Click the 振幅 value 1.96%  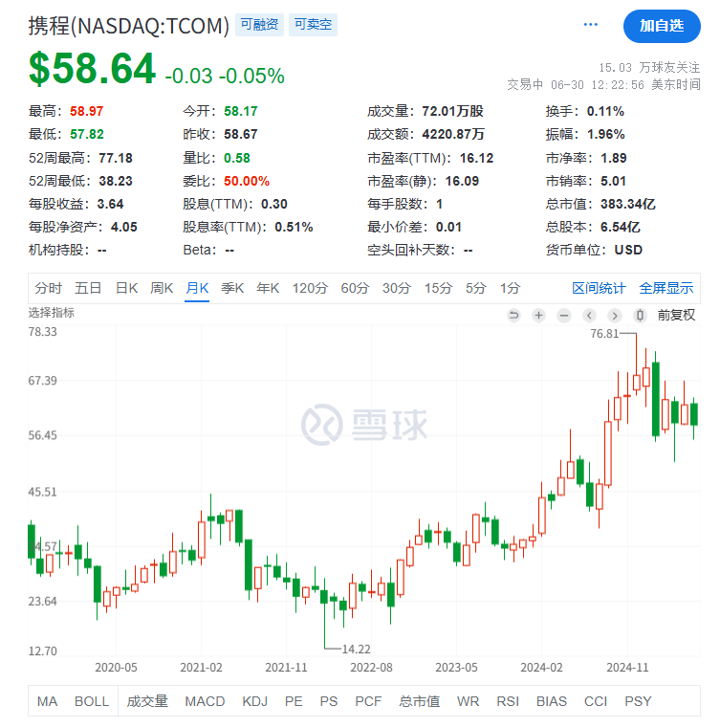[606, 135]
